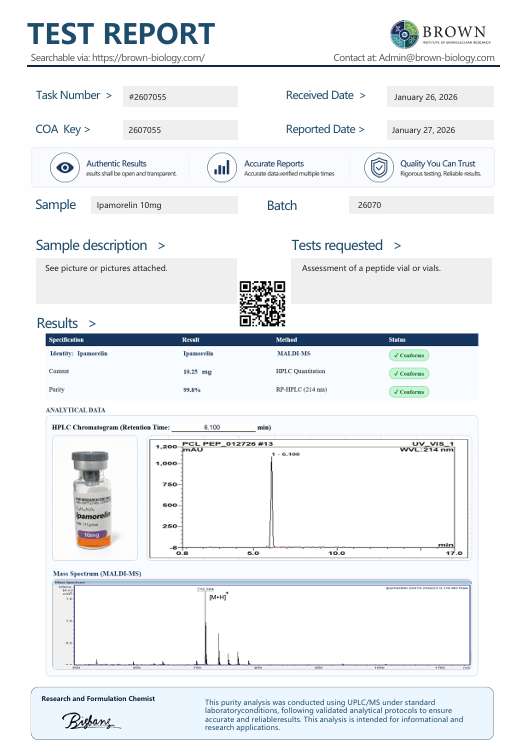Click the MALDI-MS method cell

coord(294,353)
